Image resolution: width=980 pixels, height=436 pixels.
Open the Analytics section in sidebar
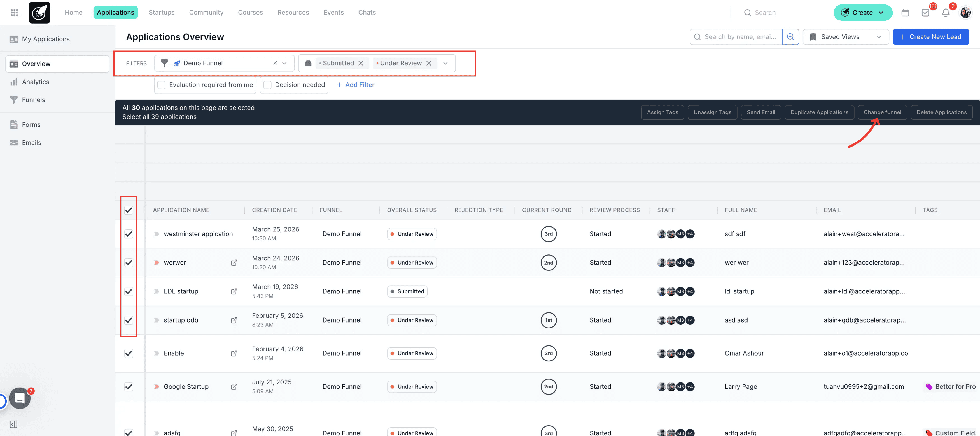tap(36, 82)
